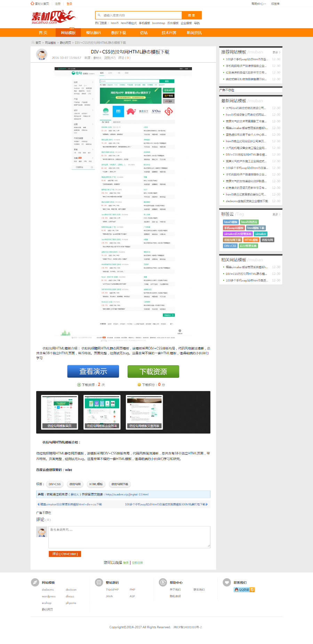Click the left arrow previous-article icon

[38, 504]
